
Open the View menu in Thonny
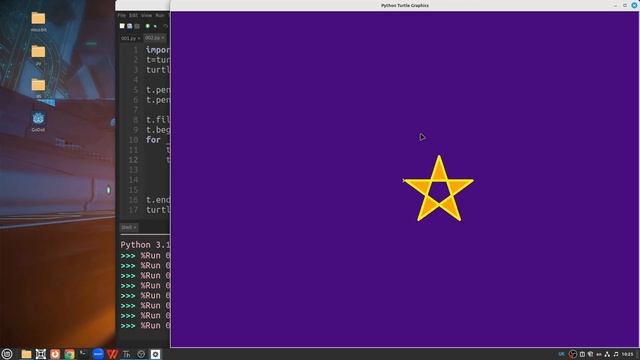[147, 16]
